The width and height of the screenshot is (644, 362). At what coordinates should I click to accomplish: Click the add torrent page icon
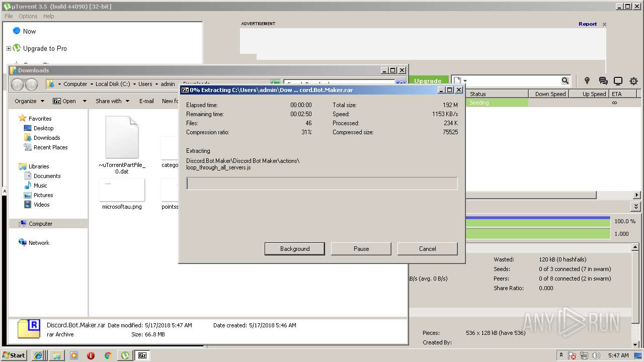[x=457, y=80]
